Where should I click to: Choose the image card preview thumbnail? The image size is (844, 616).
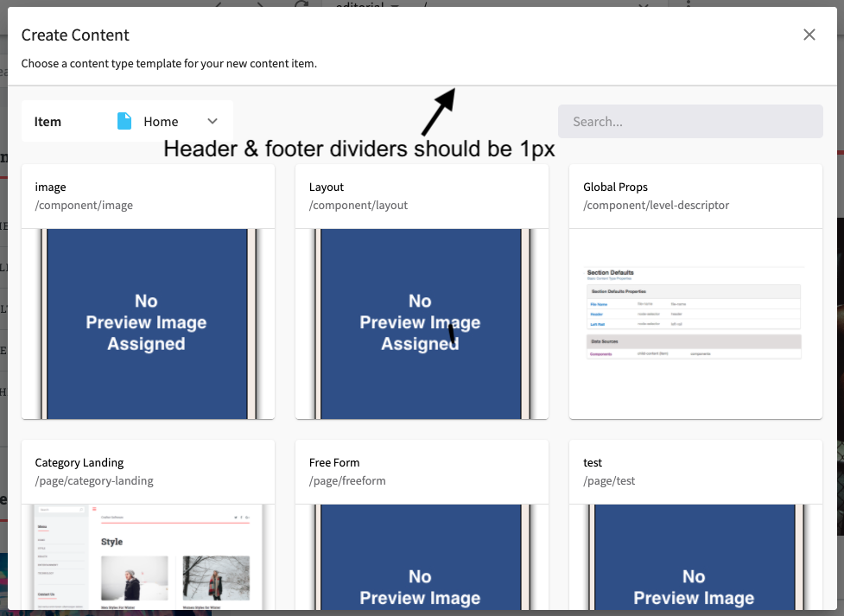point(148,324)
